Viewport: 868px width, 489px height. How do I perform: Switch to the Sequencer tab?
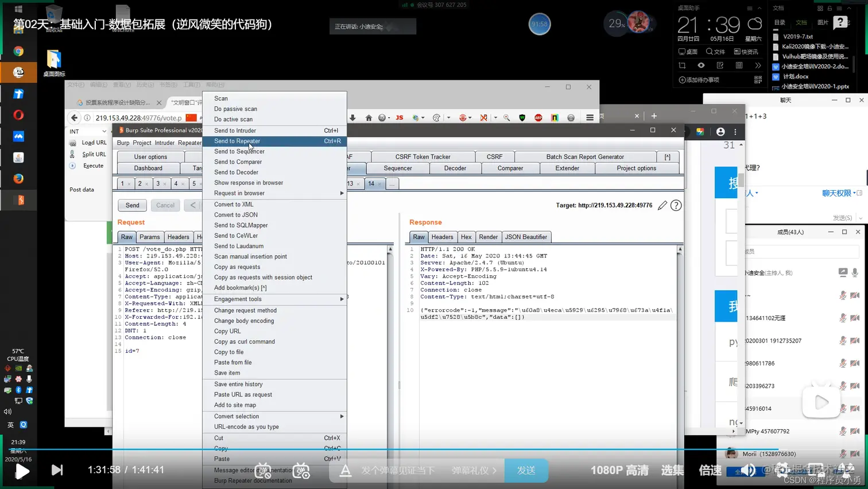[x=398, y=168]
